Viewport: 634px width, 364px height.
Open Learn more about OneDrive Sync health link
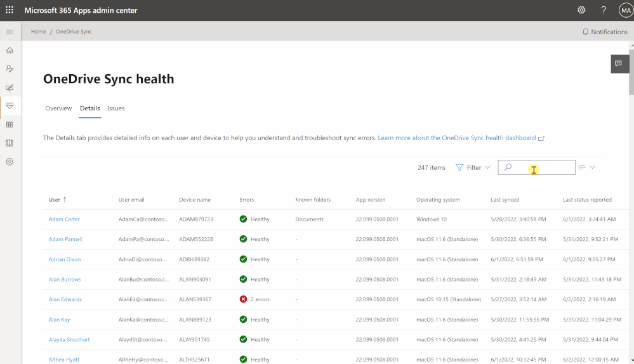pos(456,138)
